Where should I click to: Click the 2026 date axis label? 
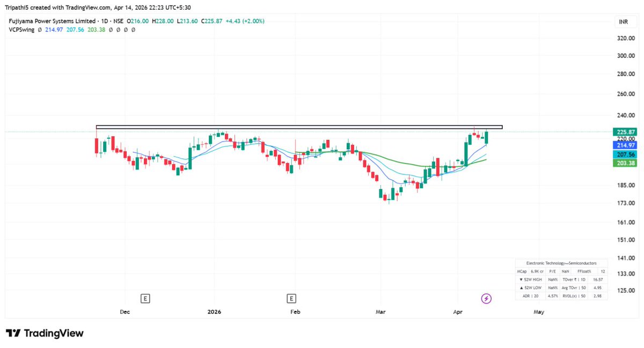214,312
